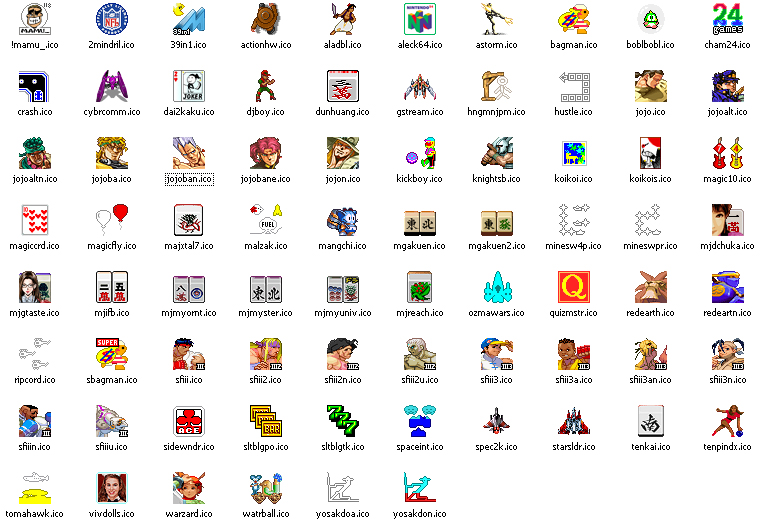Click the ACE club sidewndr.ico icon
The image size is (768, 528).
[189, 421]
